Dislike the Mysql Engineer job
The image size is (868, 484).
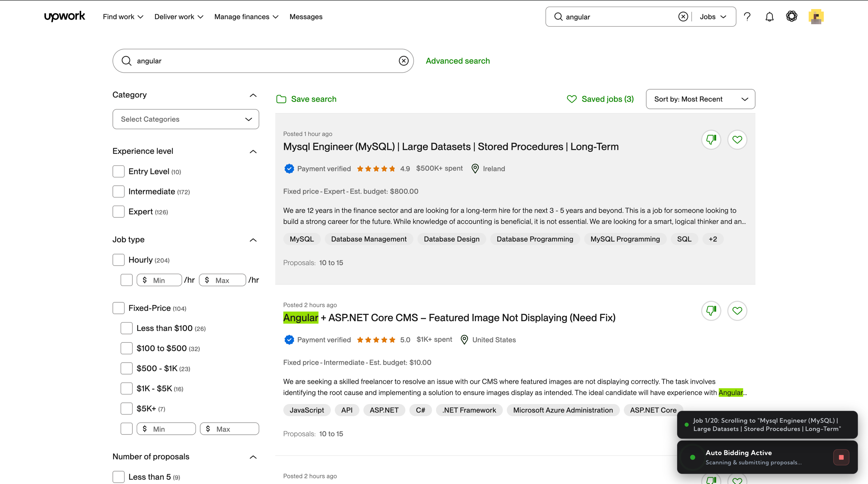tap(711, 140)
